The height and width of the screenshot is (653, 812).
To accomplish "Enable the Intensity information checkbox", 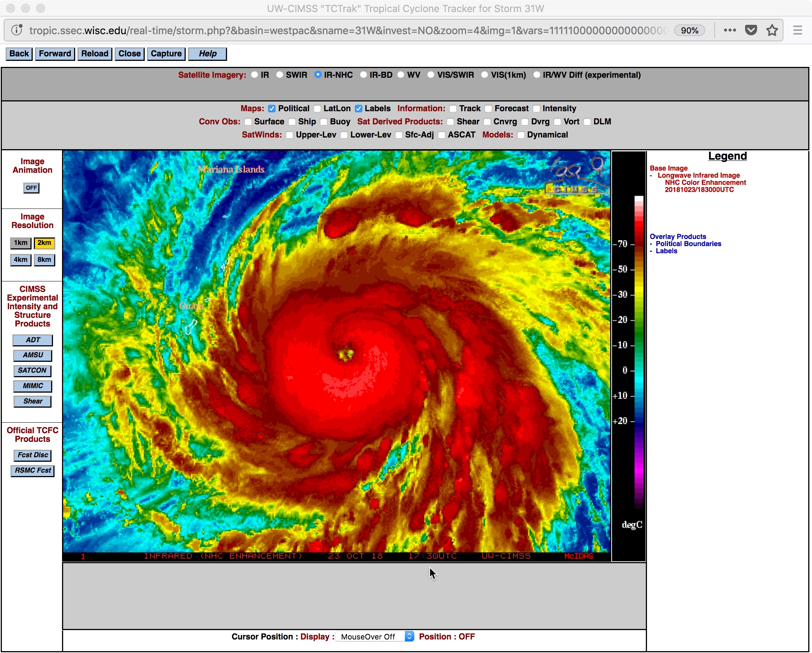I will [536, 109].
